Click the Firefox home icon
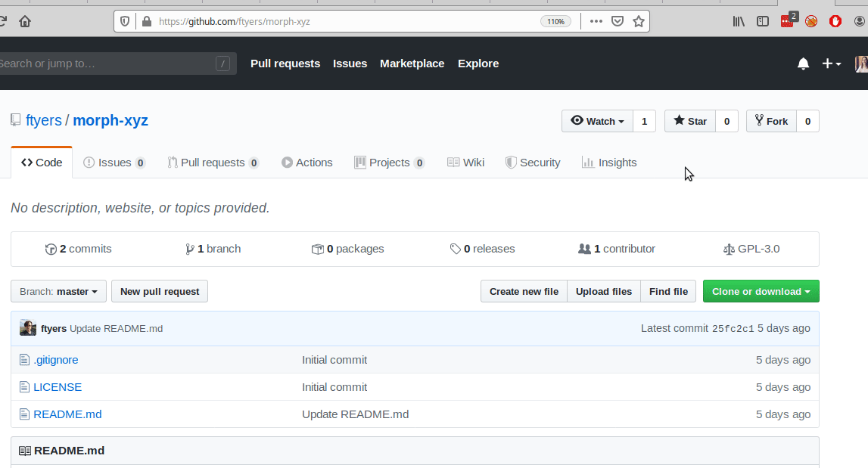Viewport: 868px width, 468px height. click(25, 22)
